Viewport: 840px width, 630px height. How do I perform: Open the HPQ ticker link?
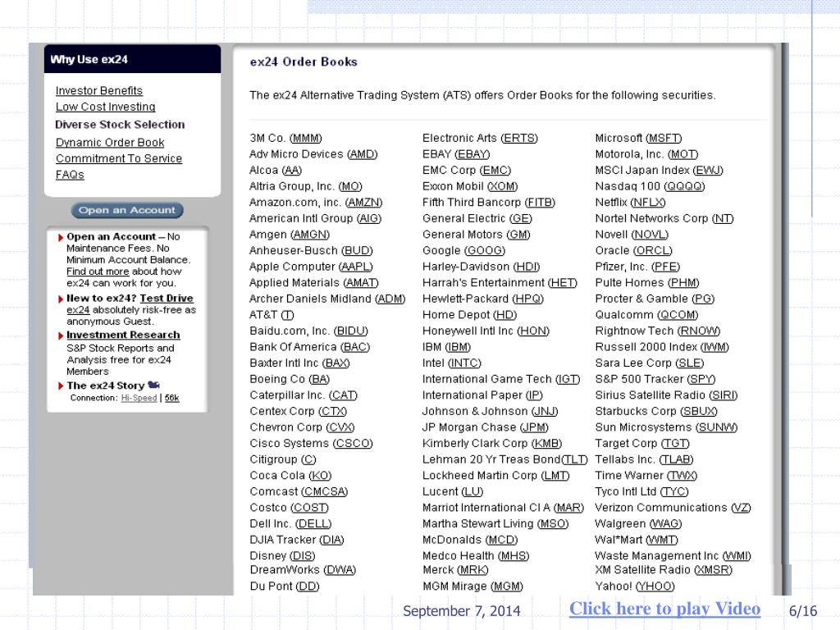click(x=528, y=299)
